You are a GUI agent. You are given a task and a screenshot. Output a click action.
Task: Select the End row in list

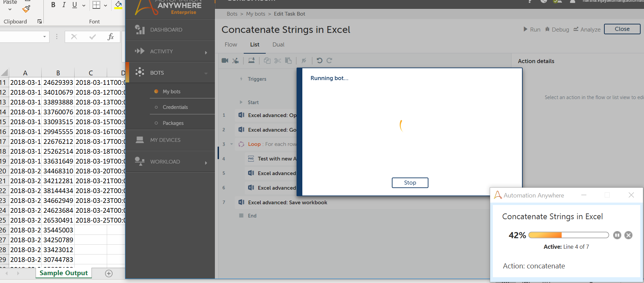(252, 215)
